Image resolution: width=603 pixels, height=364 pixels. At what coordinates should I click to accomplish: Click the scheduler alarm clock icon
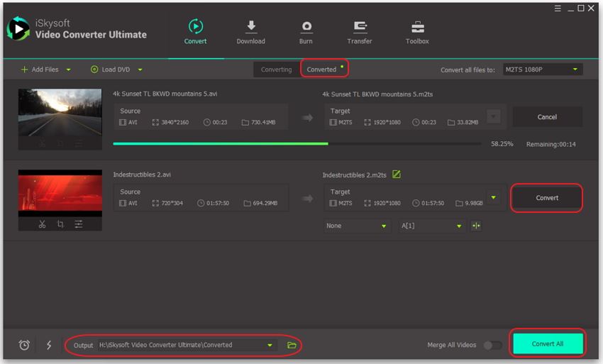click(x=24, y=345)
